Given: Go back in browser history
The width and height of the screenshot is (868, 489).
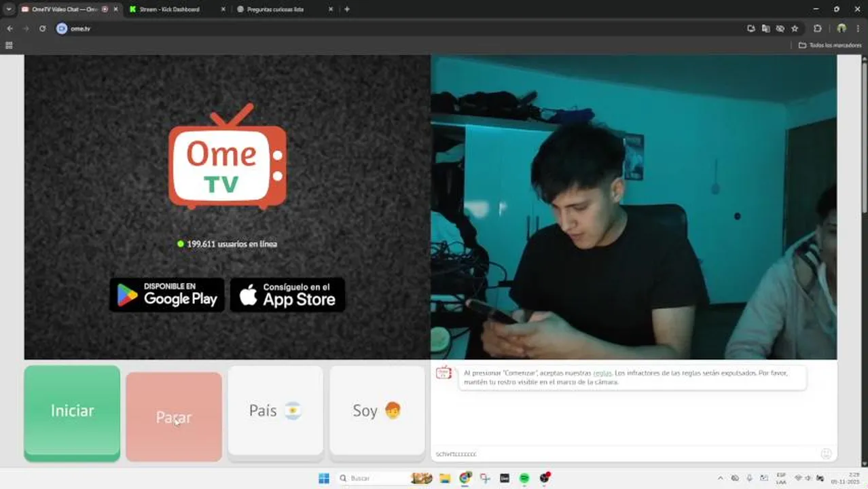Looking at the screenshot, I should pos(10,29).
